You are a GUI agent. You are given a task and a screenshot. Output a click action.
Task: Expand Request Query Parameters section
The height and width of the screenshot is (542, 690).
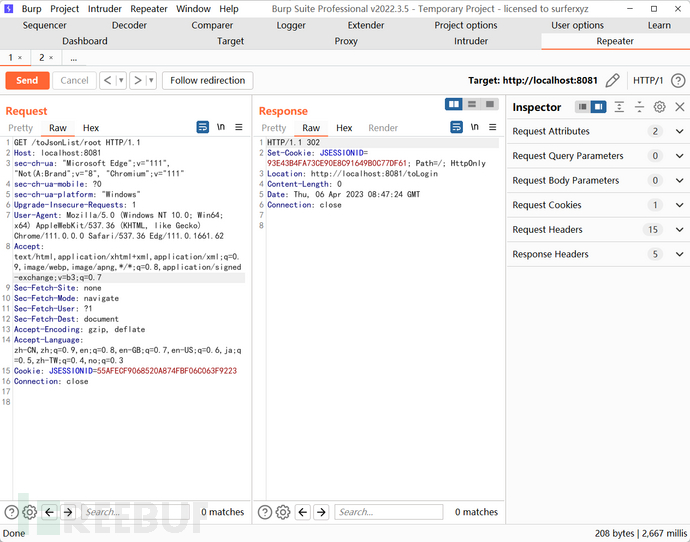598,156
